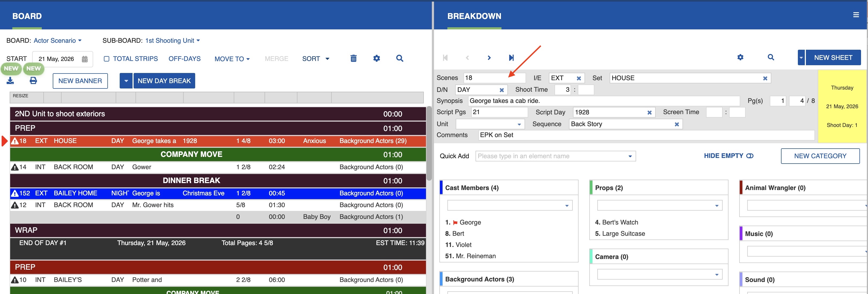This screenshot has height=294, width=868.
Task: Open the Move To menu
Action: pyautogui.click(x=232, y=59)
